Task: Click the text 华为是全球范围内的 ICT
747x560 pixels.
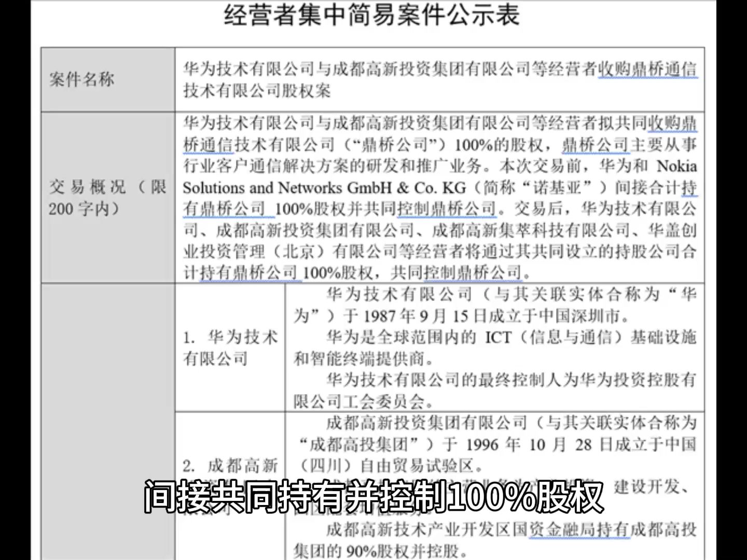Action: 419,337
